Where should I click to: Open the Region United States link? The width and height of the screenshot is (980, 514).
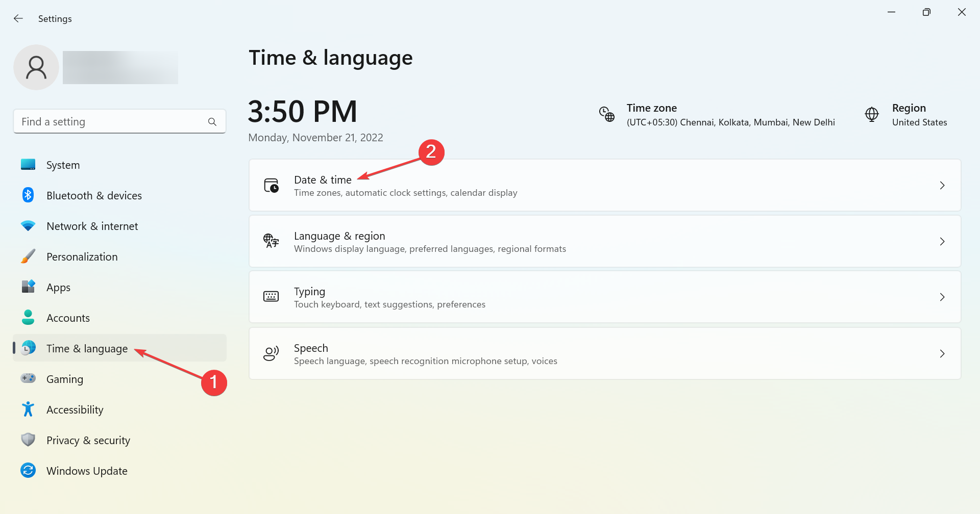coord(919,115)
